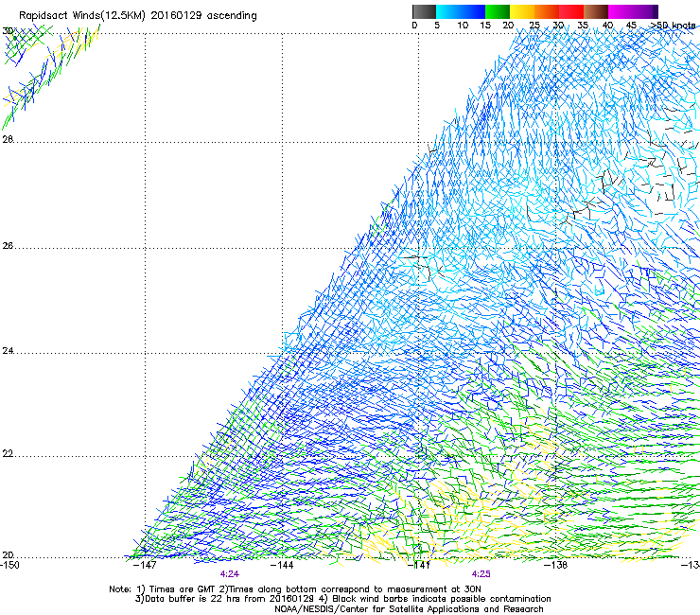Click the longitude label '-147'
Viewport: 700px width, 615px height.
tap(146, 565)
